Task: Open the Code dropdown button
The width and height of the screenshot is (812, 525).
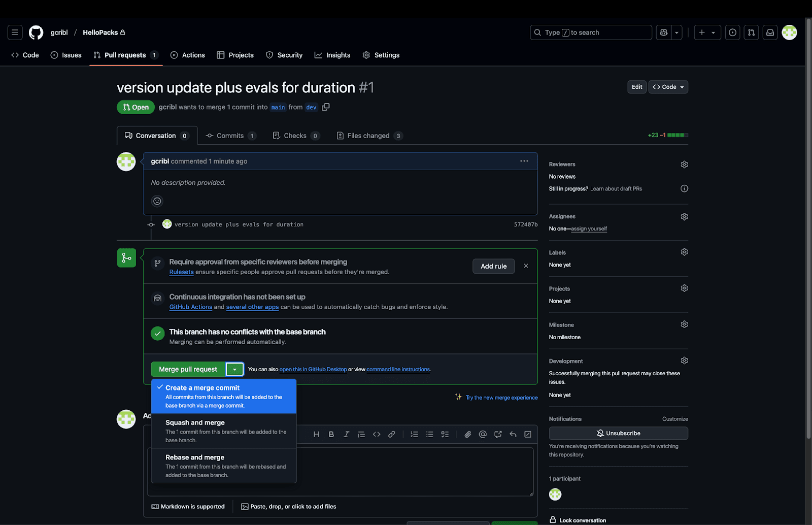Action: click(668, 87)
